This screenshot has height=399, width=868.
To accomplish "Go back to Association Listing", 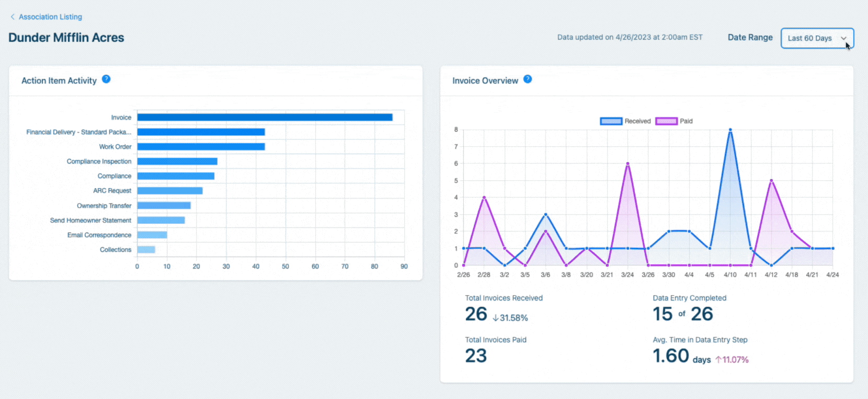I will pyautogui.click(x=50, y=17).
